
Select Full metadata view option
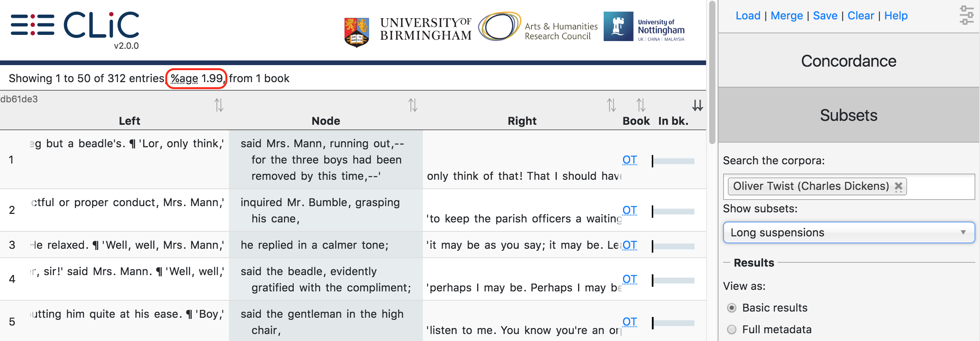point(732,329)
